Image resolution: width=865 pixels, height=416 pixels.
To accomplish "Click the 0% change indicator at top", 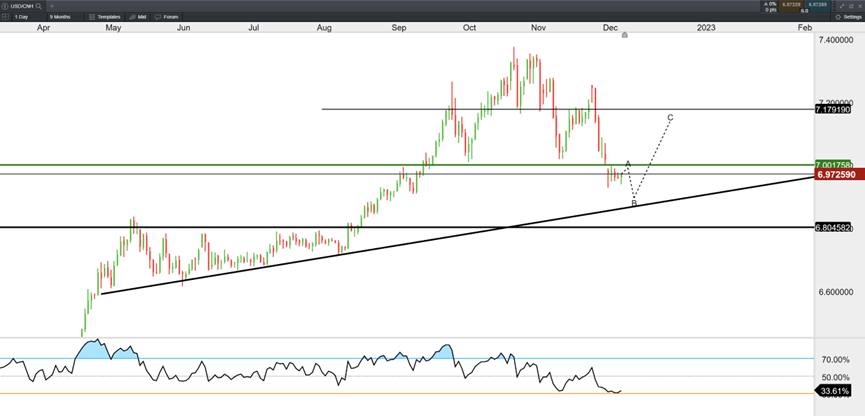I will click(x=770, y=4).
